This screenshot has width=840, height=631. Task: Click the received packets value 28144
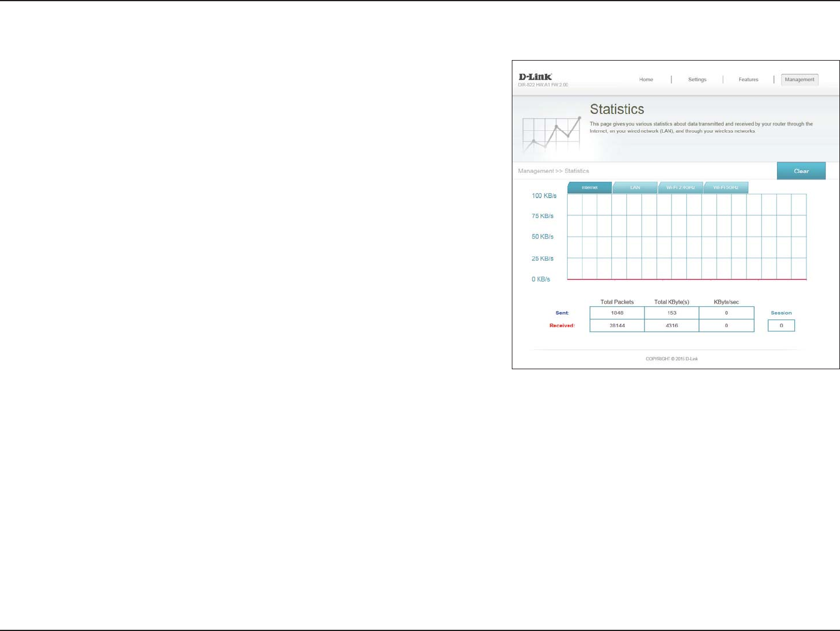tap(617, 325)
